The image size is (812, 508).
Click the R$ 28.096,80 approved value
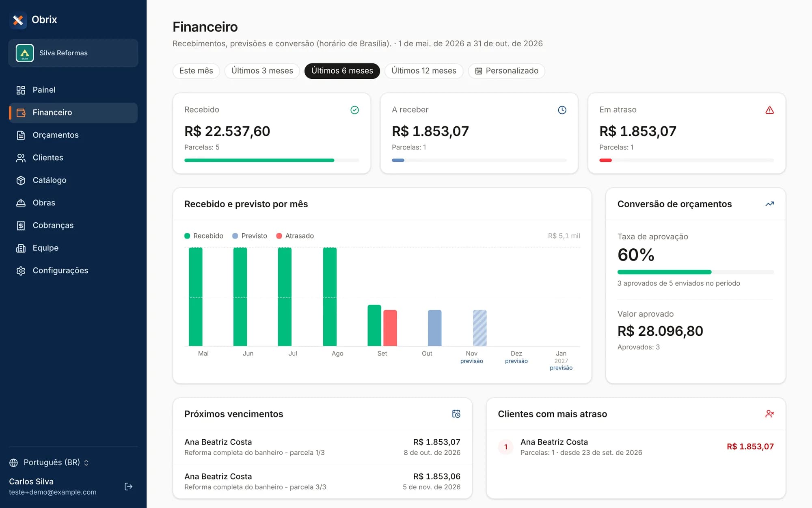[x=660, y=331]
